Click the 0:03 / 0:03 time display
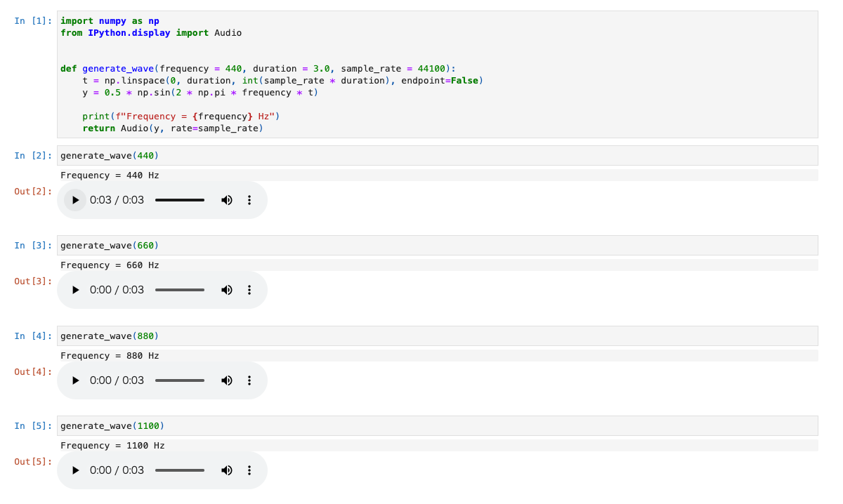Viewport: 843px width, 504px height. [x=117, y=200]
